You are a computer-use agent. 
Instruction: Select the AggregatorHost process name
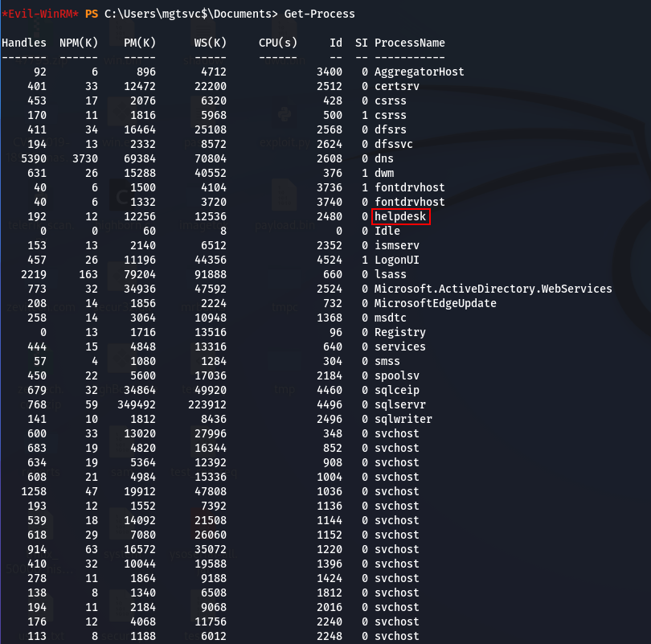click(x=419, y=72)
